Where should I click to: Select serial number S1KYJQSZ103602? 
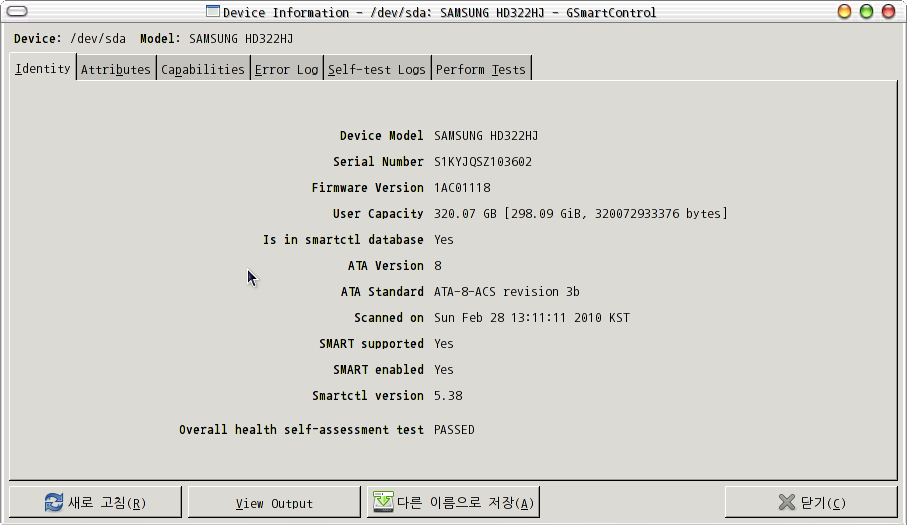coord(483,162)
